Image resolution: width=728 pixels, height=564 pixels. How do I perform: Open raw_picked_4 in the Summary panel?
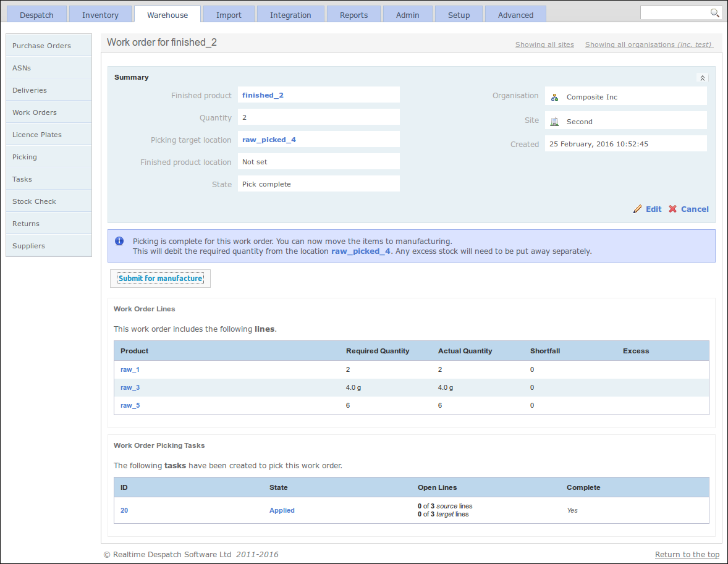click(269, 140)
